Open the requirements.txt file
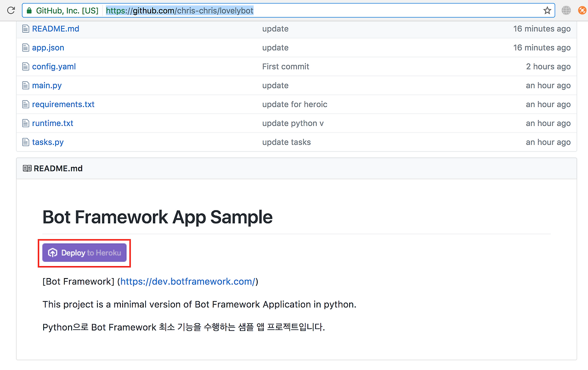 [63, 104]
